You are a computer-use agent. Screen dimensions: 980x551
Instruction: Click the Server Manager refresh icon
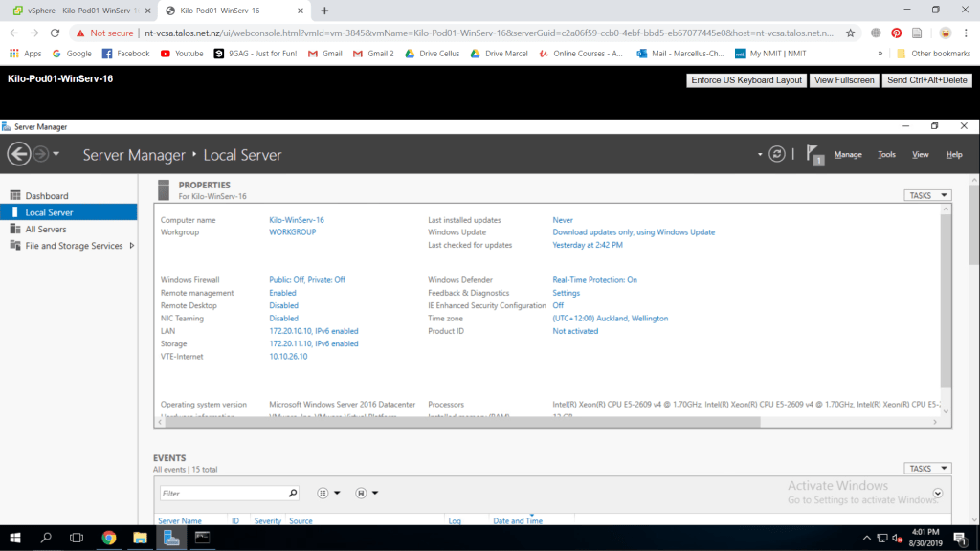(777, 154)
